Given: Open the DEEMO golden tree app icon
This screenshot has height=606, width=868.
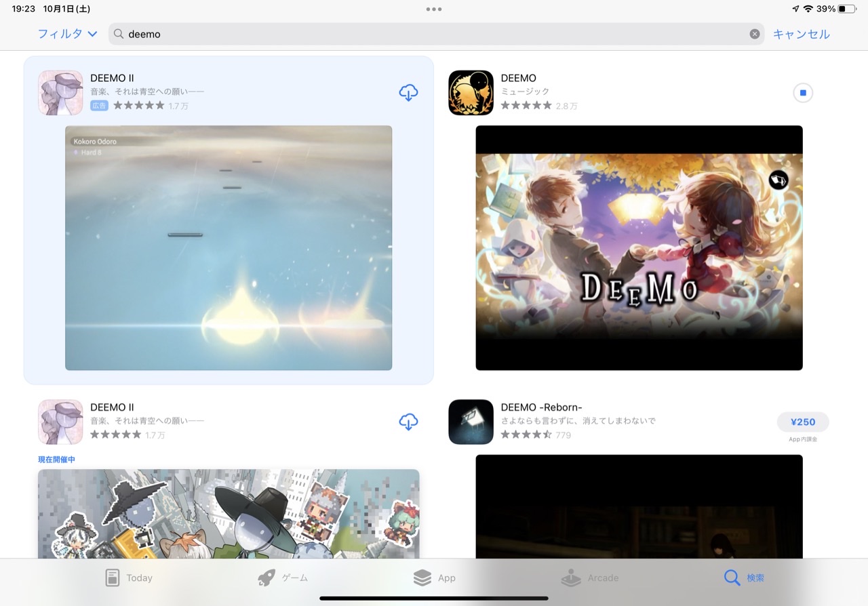Looking at the screenshot, I should 471,93.
